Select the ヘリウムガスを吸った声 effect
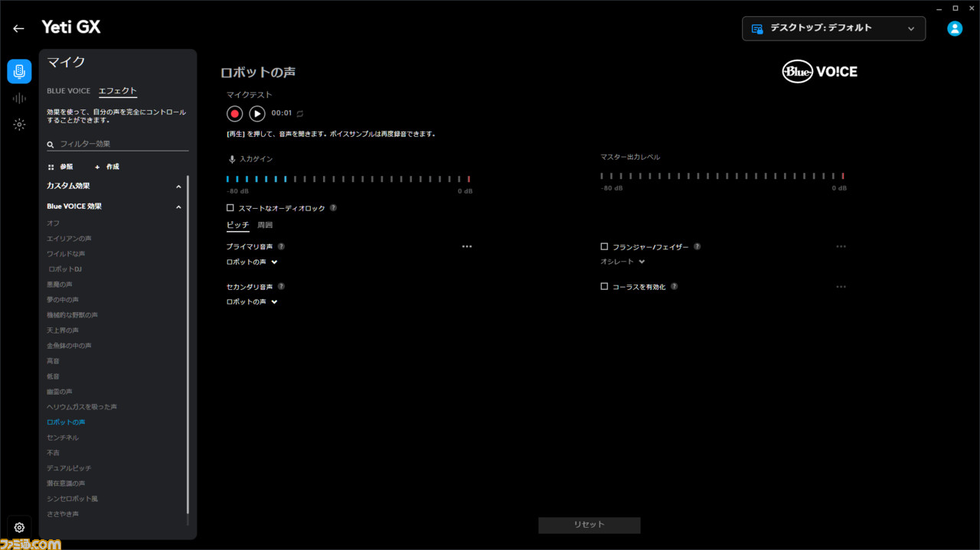The image size is (980, 550). pyautogui.click(x=82, y=407)
